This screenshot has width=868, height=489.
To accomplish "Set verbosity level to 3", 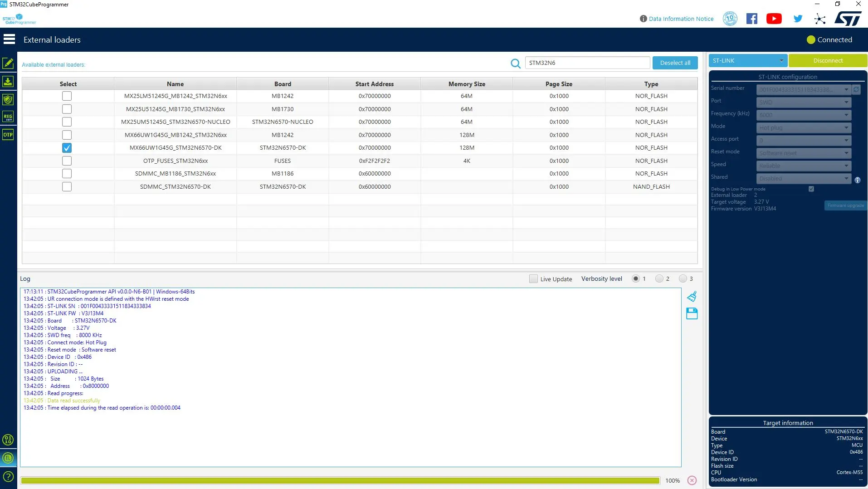I will coord(683,279).
